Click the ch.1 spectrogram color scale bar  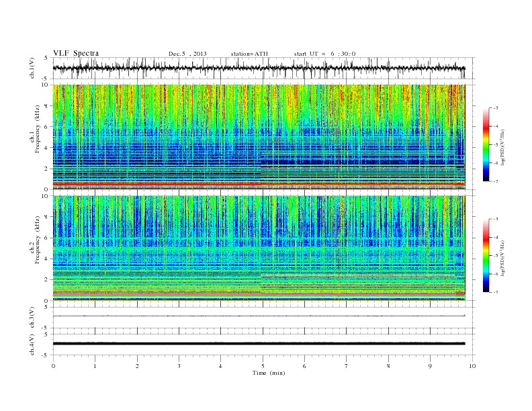click(x=486, y=144)
